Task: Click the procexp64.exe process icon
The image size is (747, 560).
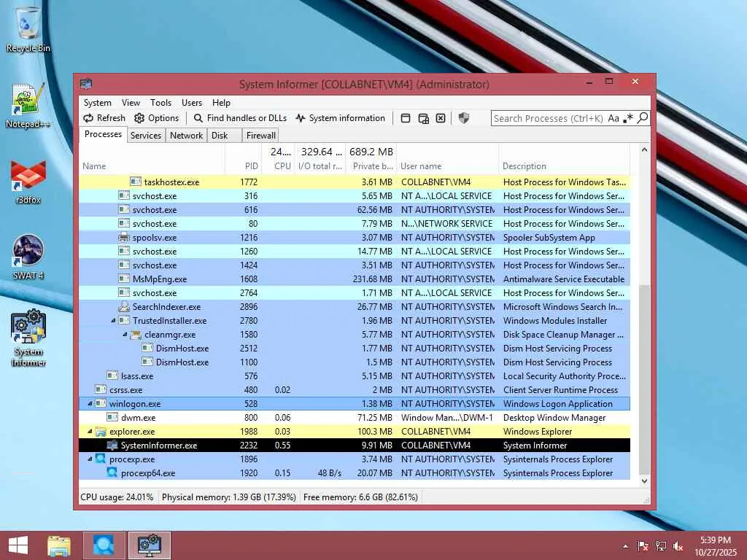Action: [112, 472]
